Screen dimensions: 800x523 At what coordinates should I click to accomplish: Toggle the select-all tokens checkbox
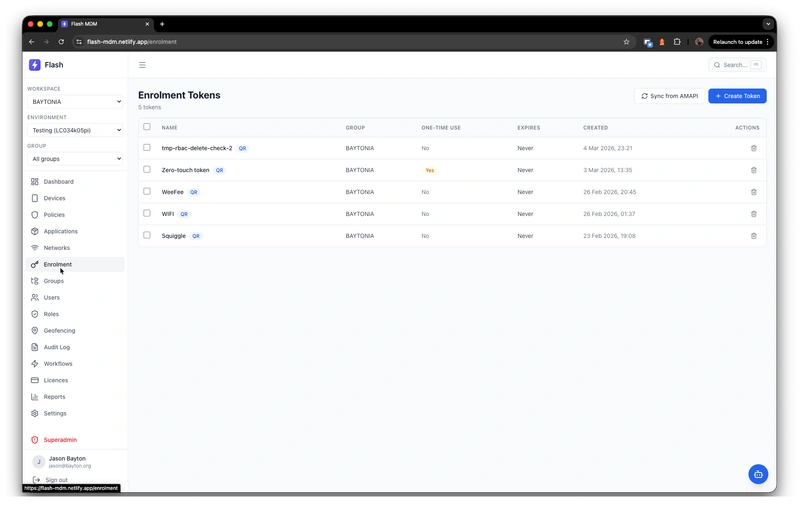point(147,127)
